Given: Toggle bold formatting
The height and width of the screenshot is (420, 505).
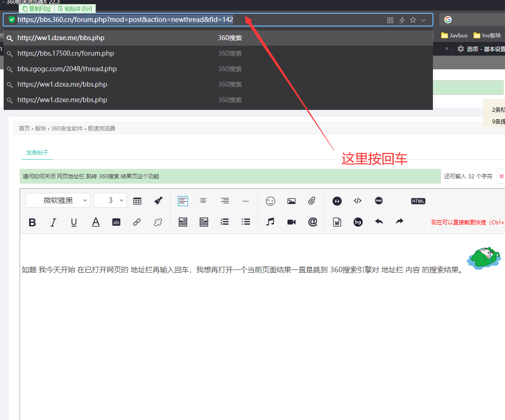Looking at the screenshot, I should (x=32, y=222).
